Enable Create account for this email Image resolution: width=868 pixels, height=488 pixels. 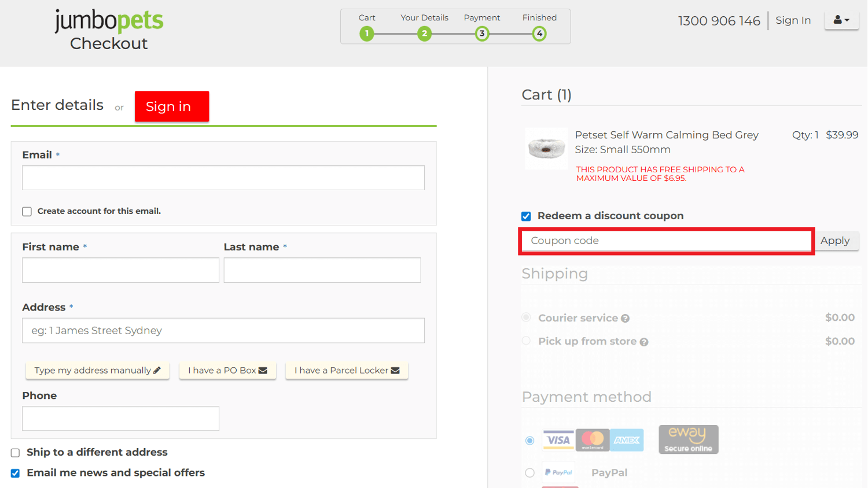(x=27, y=212)
